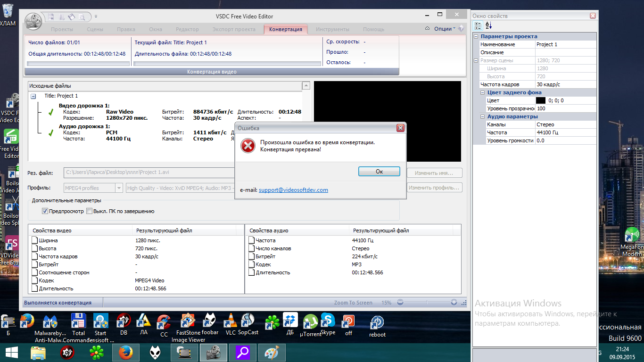
Task: Open Firefox from the taskbar
Action: [x=126, y=352]
